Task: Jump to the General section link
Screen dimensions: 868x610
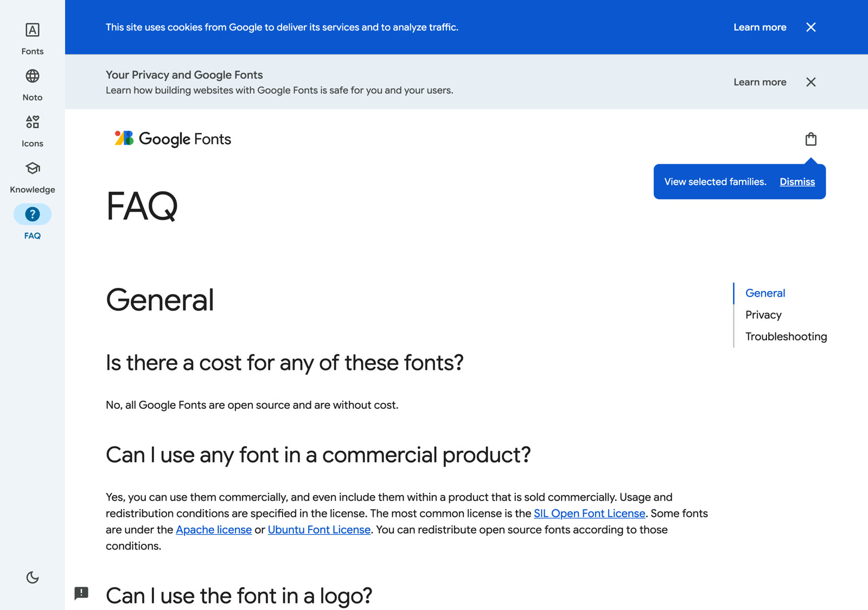Action: (765, 293)
